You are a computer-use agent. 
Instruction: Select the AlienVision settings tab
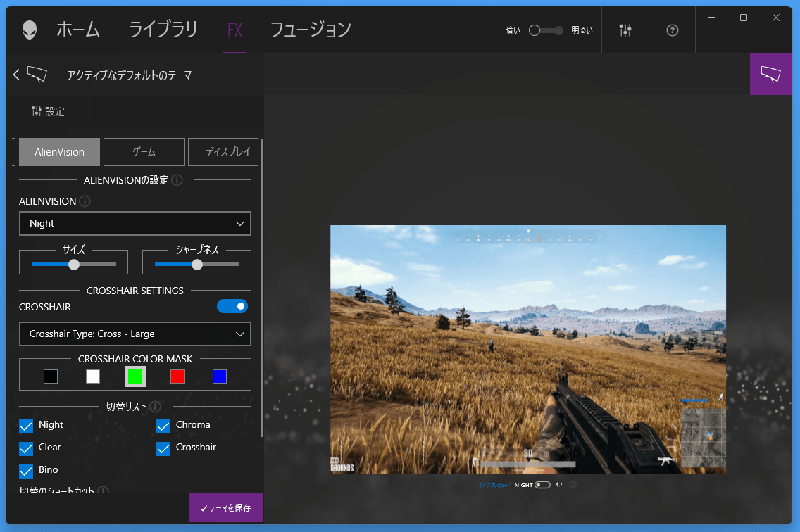(x=60, y=152)
